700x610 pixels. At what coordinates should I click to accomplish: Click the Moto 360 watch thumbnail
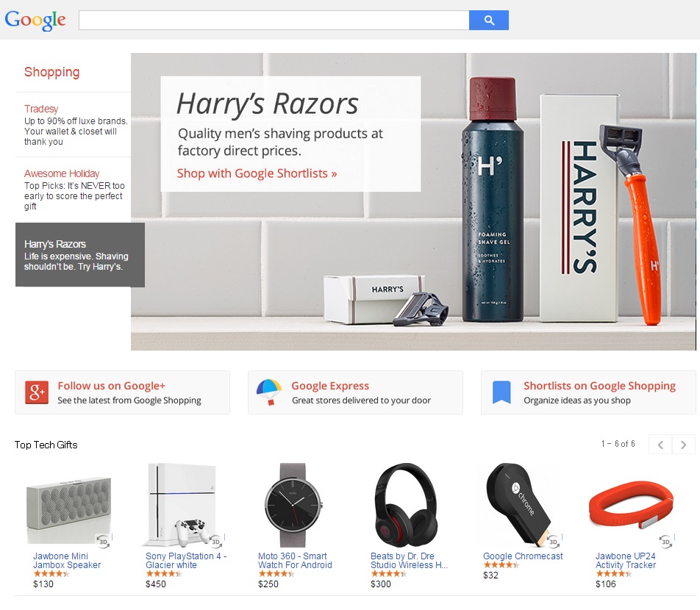(x=293, y=505)
